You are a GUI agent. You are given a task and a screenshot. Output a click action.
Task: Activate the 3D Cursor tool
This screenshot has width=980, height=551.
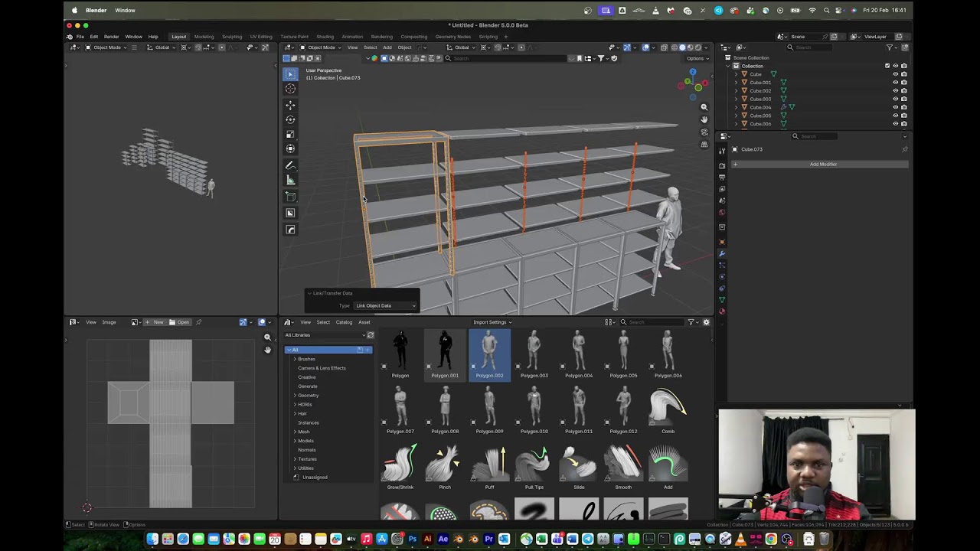click(290, 89)
